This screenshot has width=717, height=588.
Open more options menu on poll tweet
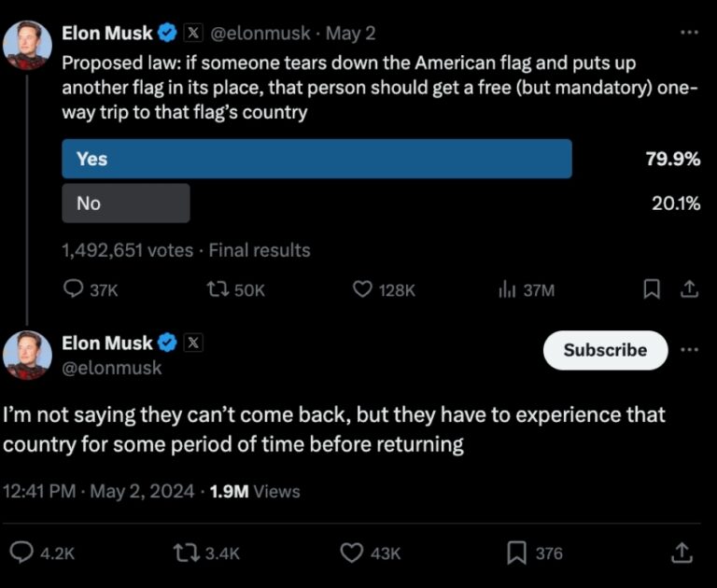tap(689, 33)
